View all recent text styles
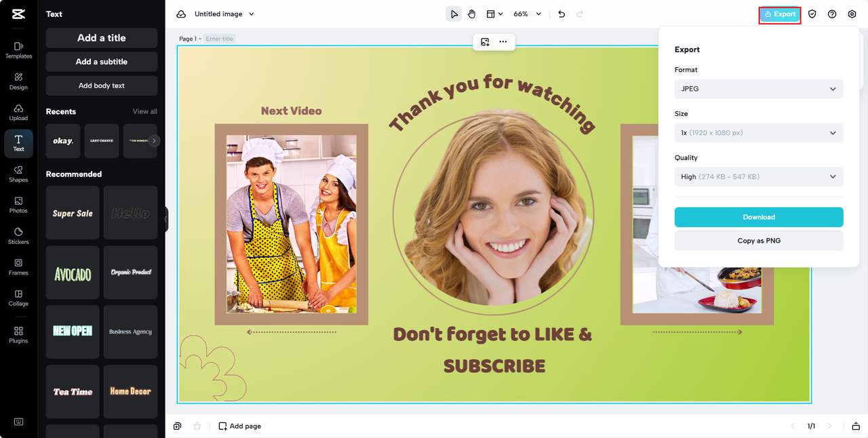 click(144, 111)
